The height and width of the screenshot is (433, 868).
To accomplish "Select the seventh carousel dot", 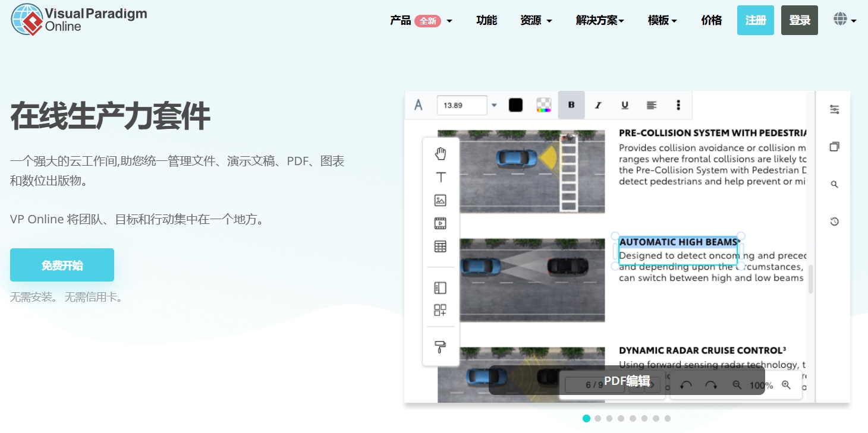I will (x=656, y=418).
